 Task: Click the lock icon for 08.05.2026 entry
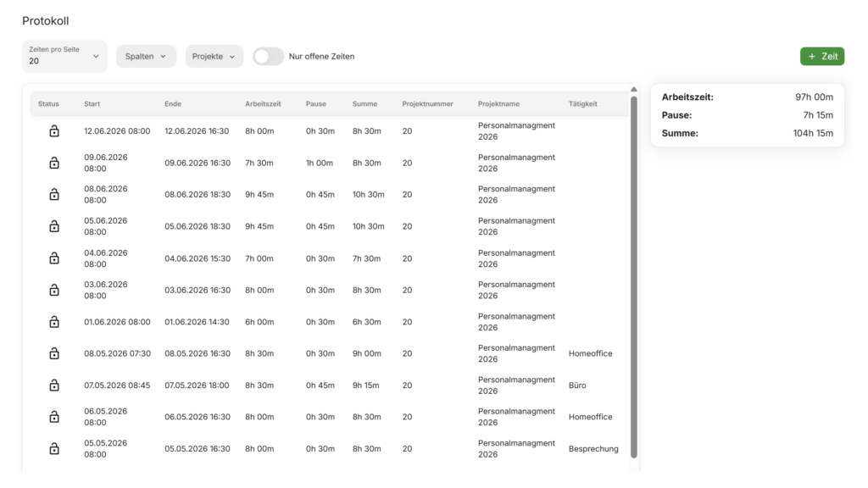coord(53,353)
